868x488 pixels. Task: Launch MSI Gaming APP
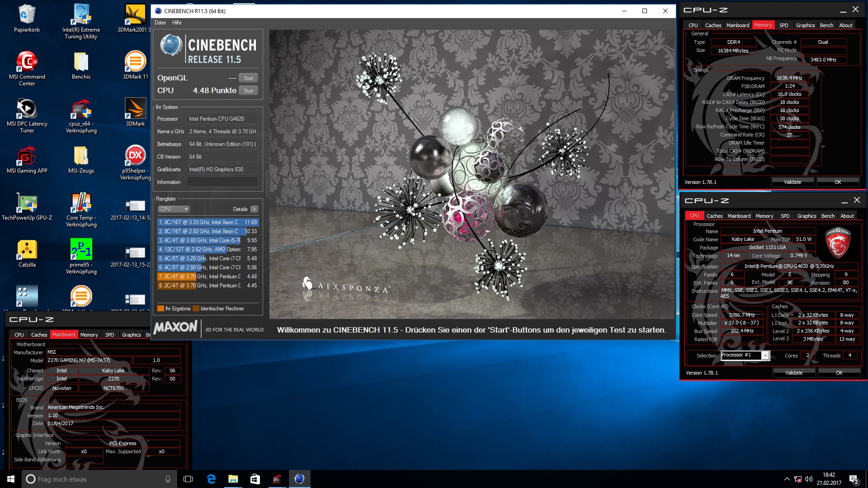(x=27, y=159)
